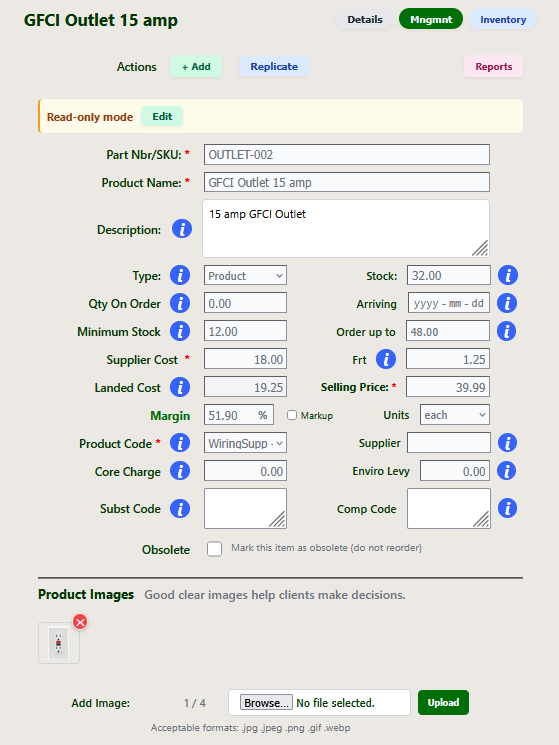
Task: Open Core Charge info icon
Action: 180,471
